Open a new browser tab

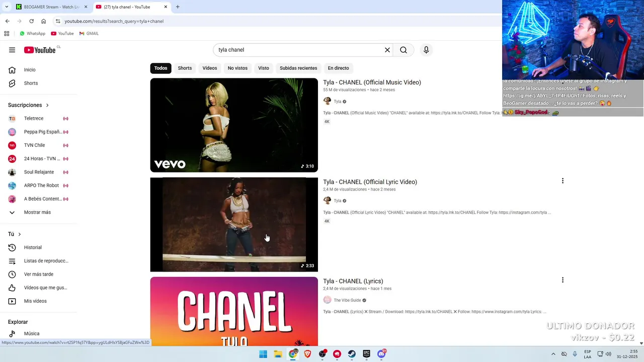(x=178, y=7)
